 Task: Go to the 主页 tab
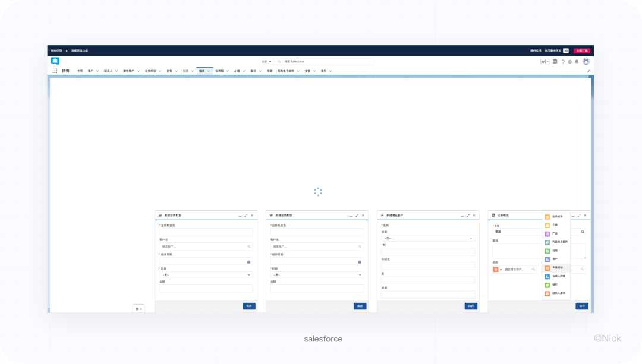pyautogui.click(x=80, y=71)
